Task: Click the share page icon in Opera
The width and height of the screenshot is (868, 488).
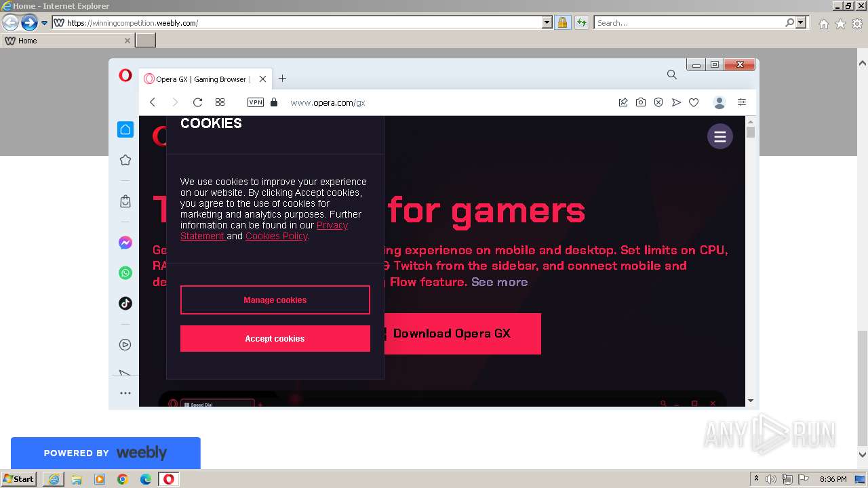Action: (x=623, y=102)
